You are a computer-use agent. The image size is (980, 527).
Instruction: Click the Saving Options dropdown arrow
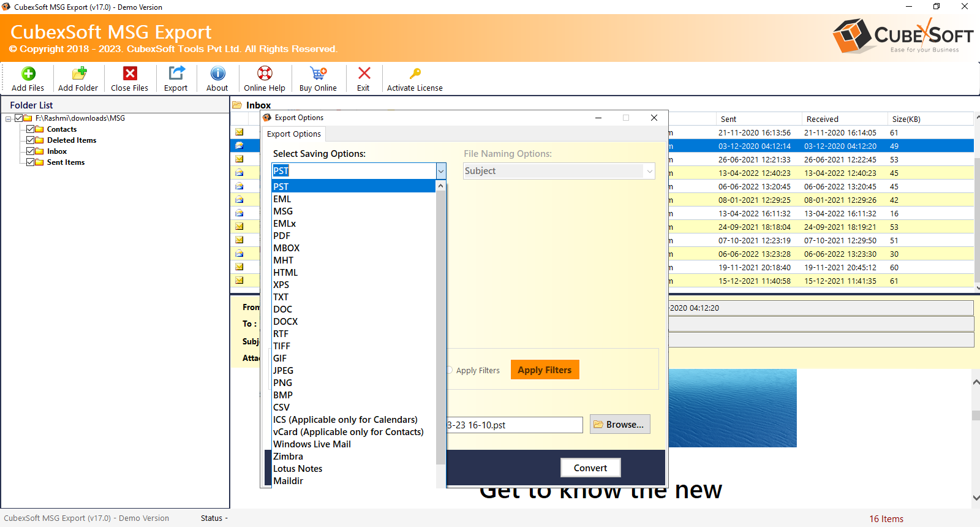(440, 171)
